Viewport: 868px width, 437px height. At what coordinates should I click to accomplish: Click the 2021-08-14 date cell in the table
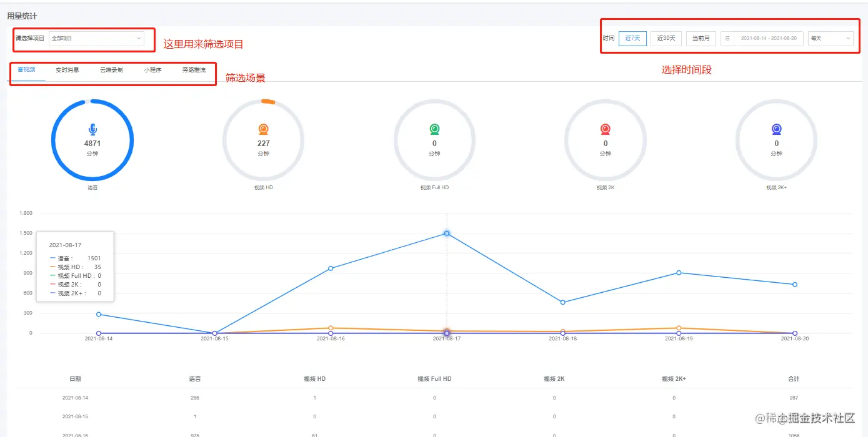pyautogui.click(x=75, y=398)
